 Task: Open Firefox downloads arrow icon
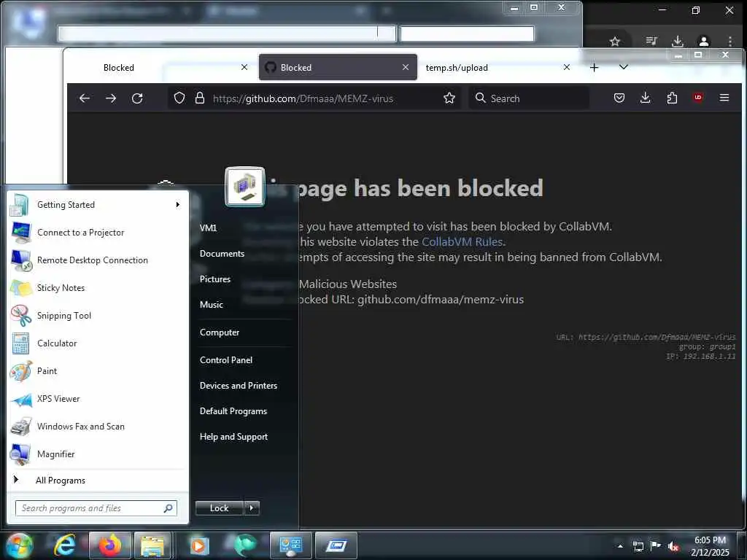pyautogui.click(x=645, y=98)
